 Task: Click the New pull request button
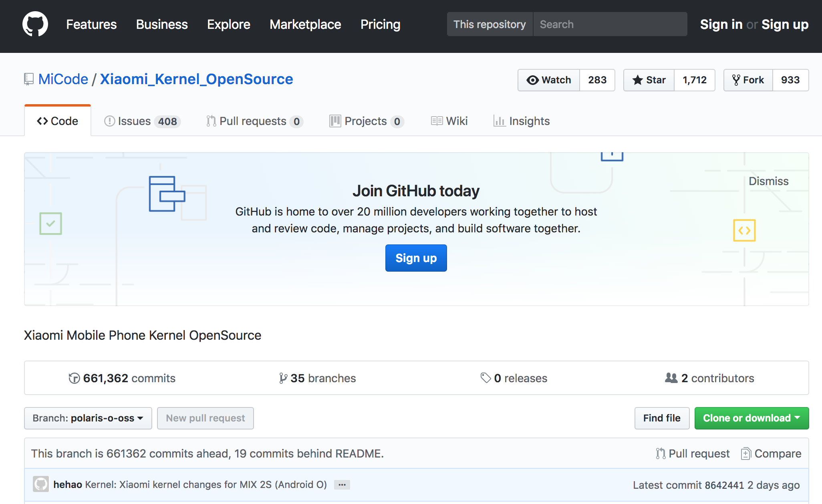[205, 418]
